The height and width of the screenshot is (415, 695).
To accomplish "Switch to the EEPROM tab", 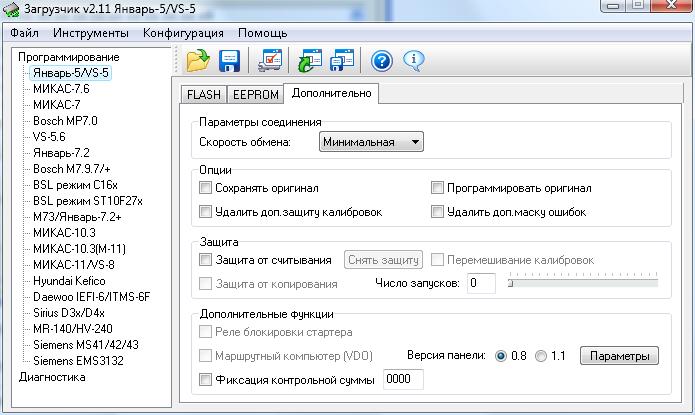I will point(256,94).
